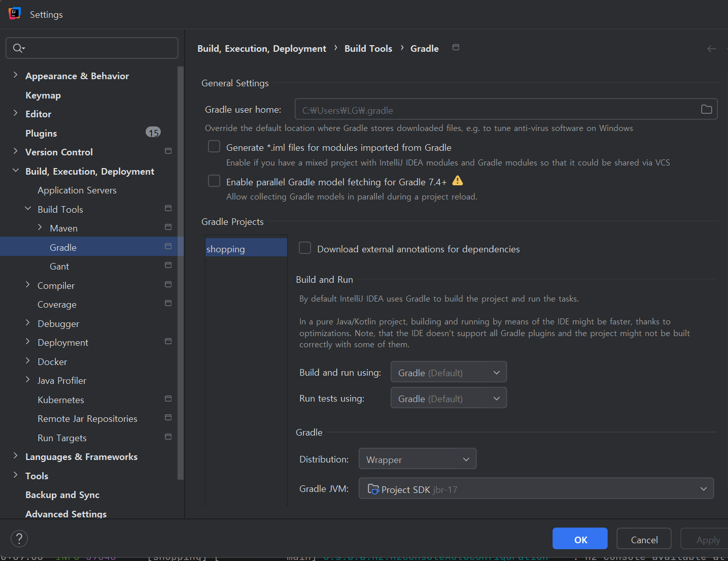The image size is (728, 561).
Task: Click the Plugins update count badge 15
Action: [153, 133]
